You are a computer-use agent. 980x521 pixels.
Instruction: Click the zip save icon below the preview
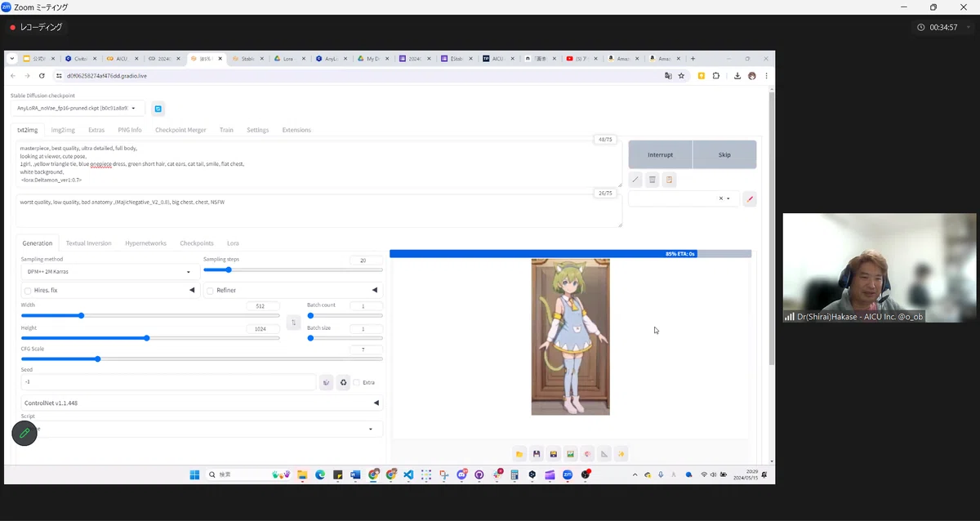[x=554, y=454]
